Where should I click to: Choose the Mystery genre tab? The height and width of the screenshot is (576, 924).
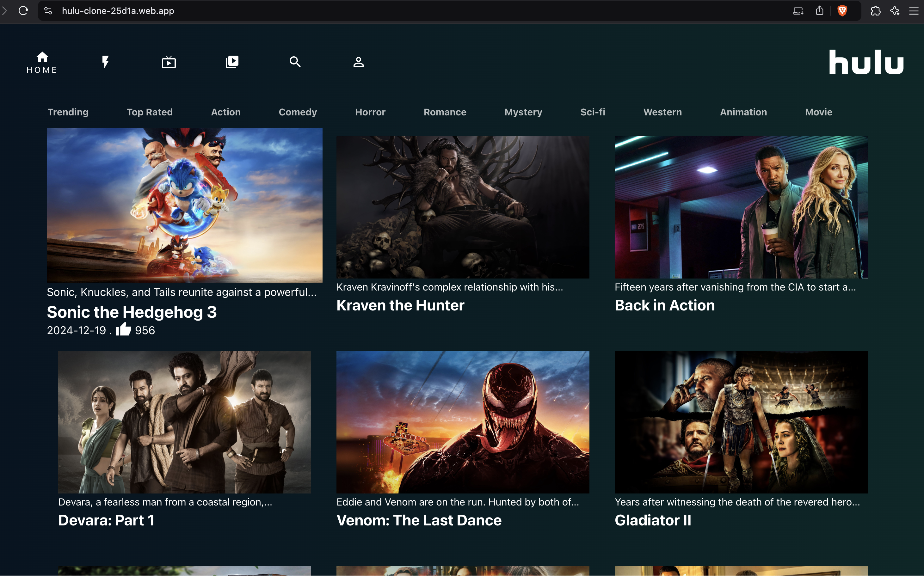point(524,112)
